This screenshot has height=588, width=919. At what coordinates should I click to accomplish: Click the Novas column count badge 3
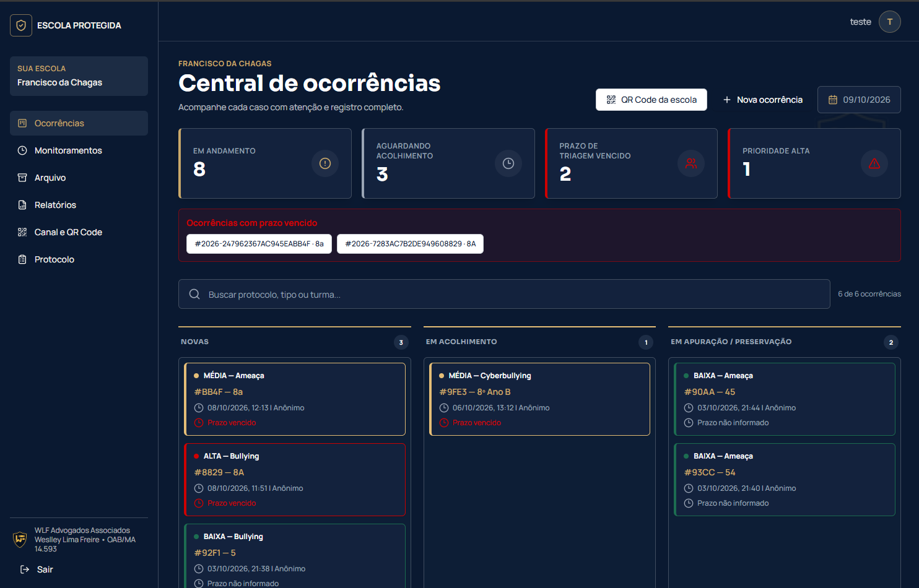click(x=401, y=342)
